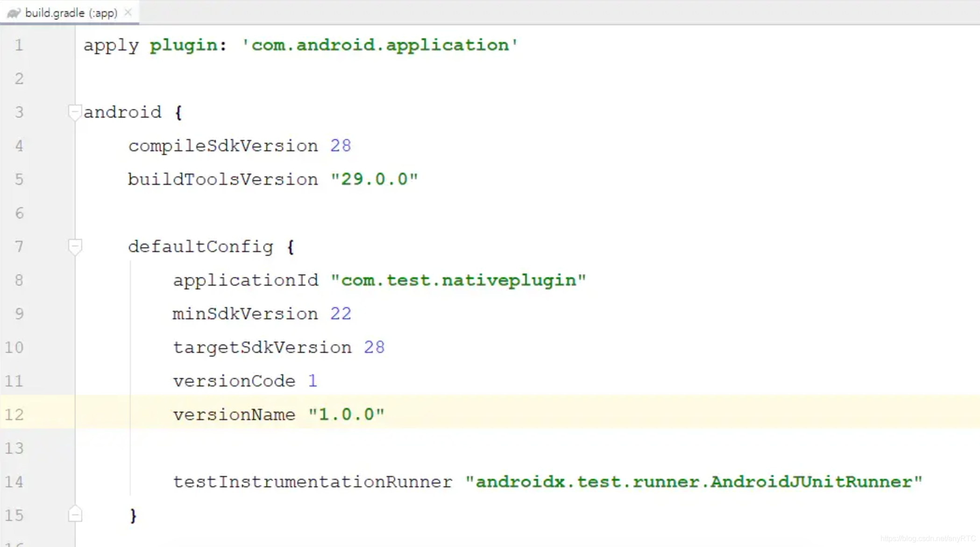
Task: Click testInstrumentationRunner text
Action: point(312,482)
